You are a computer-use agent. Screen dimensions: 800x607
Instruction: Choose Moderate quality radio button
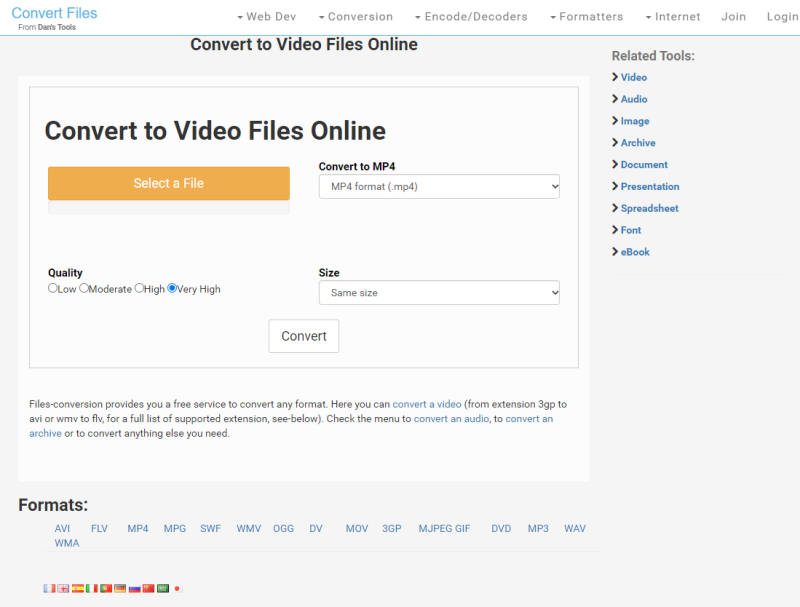(x=84, y=288)
